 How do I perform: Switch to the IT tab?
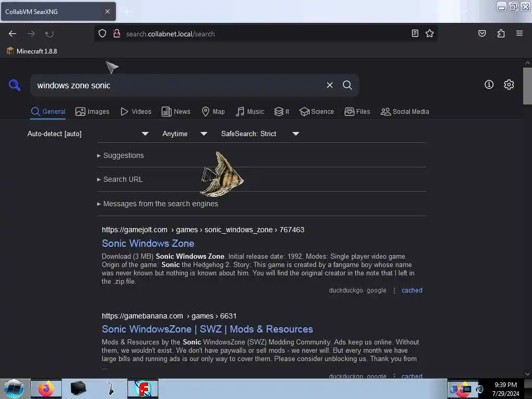tap(282, 112)
